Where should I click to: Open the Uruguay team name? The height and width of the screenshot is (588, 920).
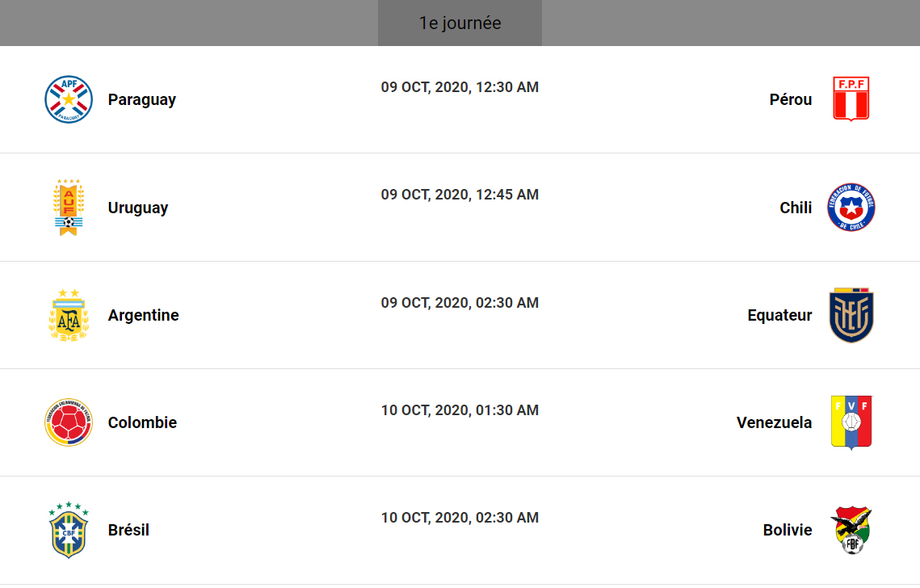(138, 208)
